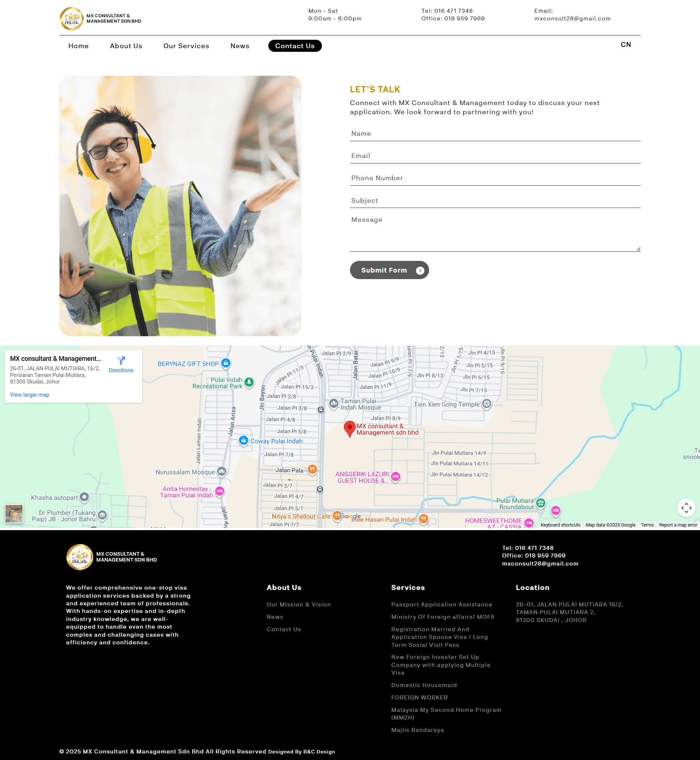Click the Google logo on the map
Screen dimensions: 700x760
[350, 516]
